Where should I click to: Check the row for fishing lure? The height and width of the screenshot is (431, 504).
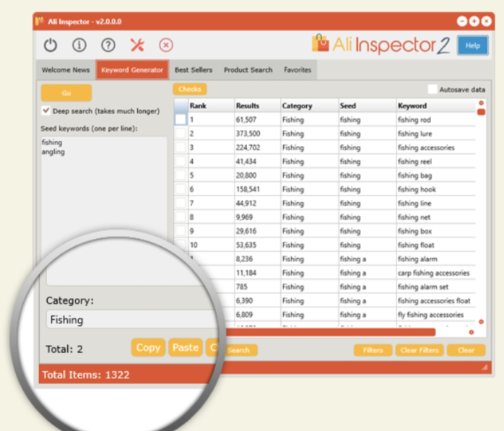181,134
